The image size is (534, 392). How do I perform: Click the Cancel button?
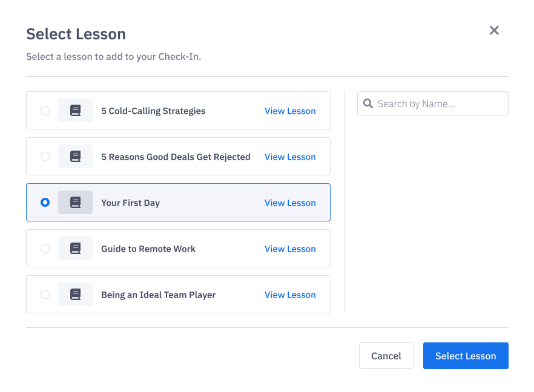tap(386, 356)
